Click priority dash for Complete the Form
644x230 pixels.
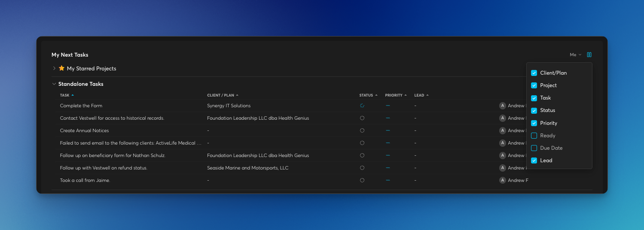388,106
